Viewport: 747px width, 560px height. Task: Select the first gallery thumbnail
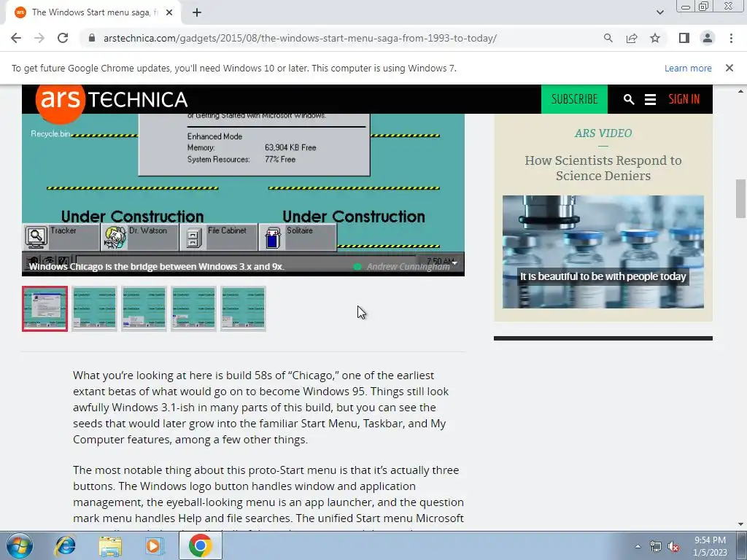click(x=44, y=308)
